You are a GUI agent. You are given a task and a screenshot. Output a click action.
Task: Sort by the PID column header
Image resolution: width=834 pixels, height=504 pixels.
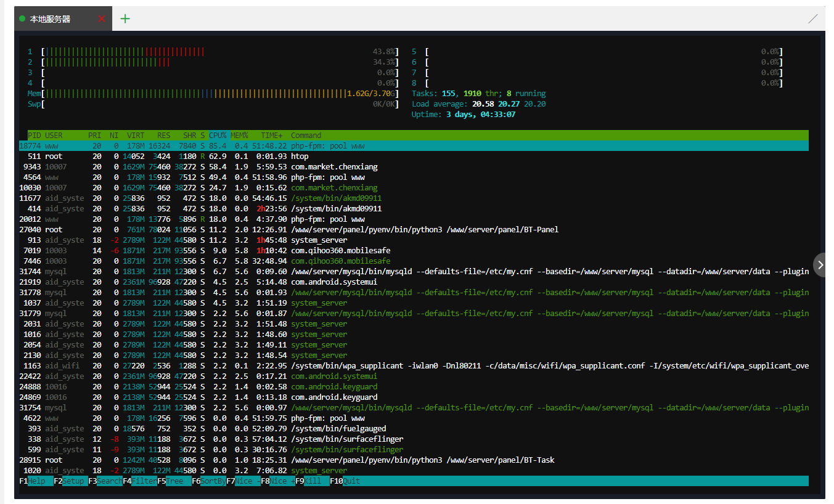(x=34, y=135)
